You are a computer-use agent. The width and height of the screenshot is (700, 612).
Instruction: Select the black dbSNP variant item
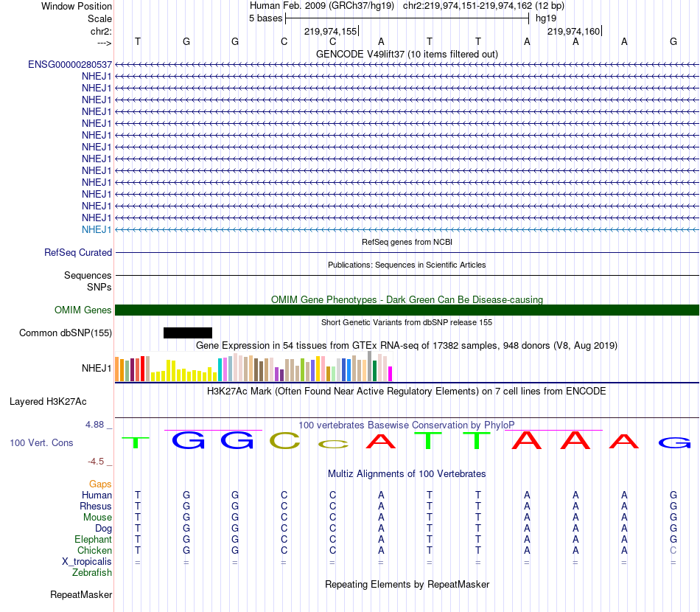(188, 333)
